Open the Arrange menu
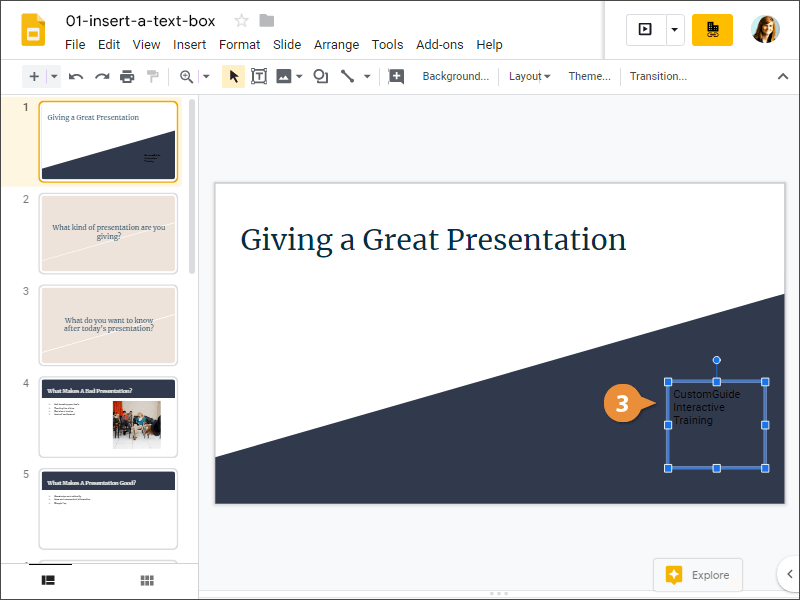The height and width of the screenshot is (600, 800). click(x=336, y=44)
